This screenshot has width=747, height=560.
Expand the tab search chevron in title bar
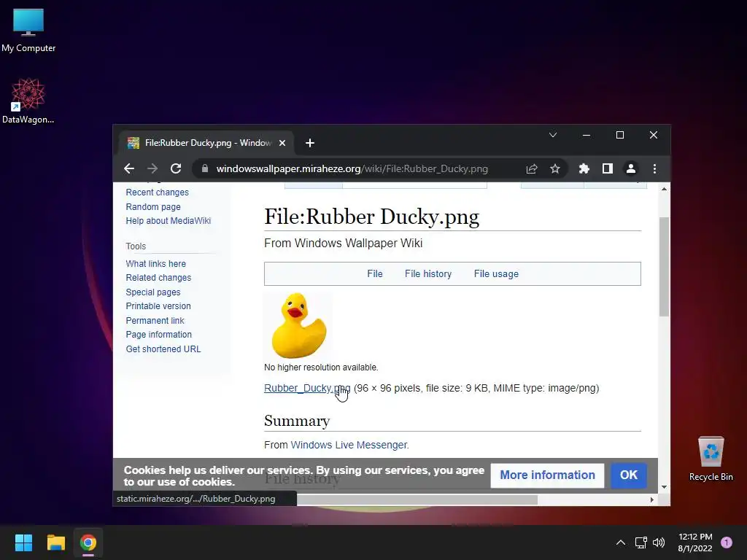553,135
